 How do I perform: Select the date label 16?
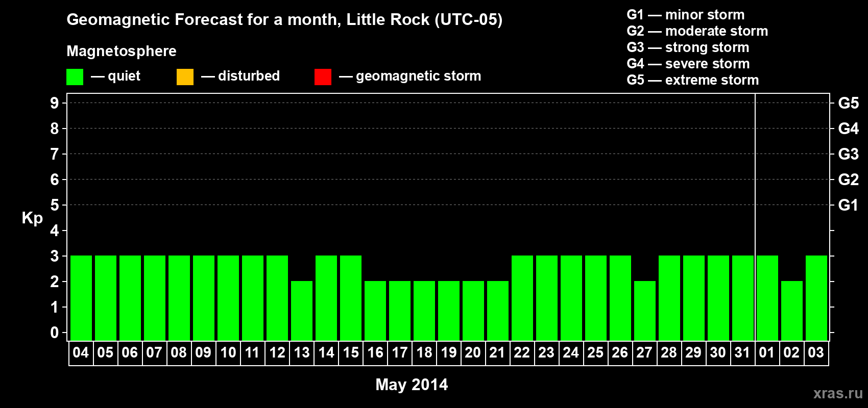tap(375, 352)
